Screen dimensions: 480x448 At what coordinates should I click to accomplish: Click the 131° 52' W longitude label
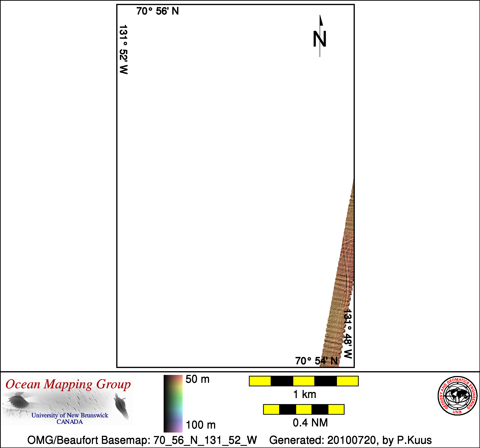[x=123, y=50]
